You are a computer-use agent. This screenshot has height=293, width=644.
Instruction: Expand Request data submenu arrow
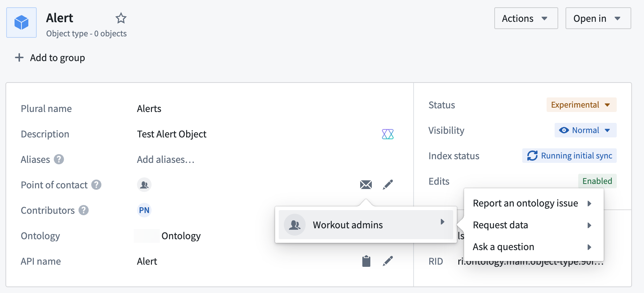pos(589,225)
